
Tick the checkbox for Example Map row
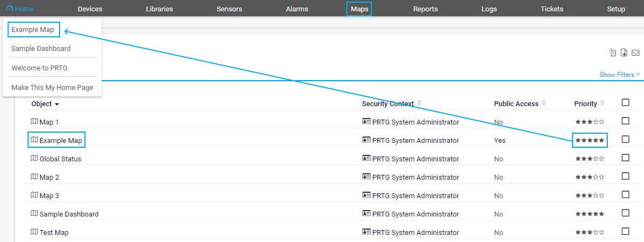coord(626,140)
